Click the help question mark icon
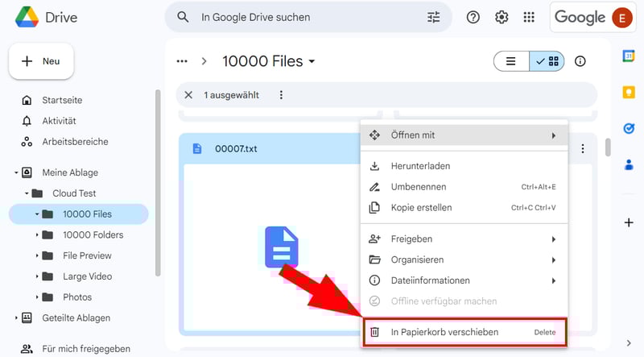This screenshot has height=357, width=644. [473, 17]
